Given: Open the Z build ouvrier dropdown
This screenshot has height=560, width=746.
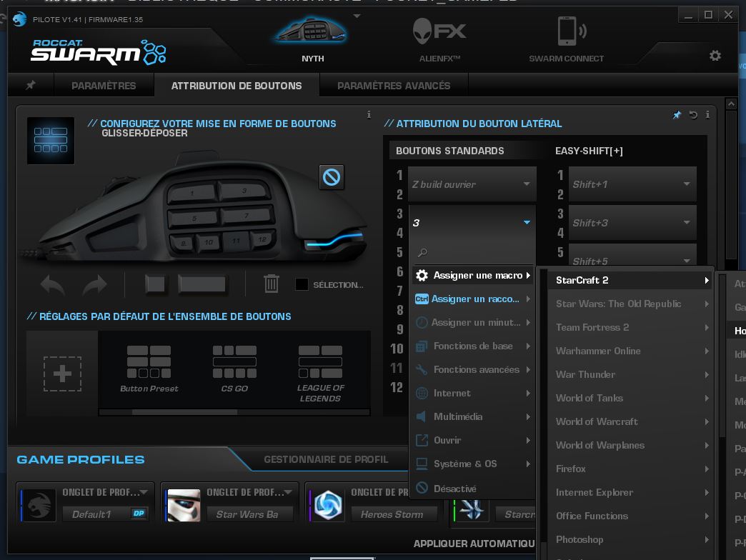Looking at the screenshot, I should pyautogui.click(x=472, y=184).
